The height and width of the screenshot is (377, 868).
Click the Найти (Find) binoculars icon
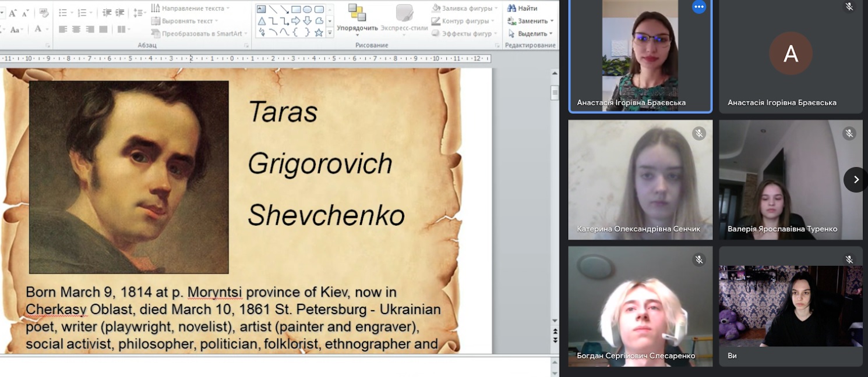pos(512,8)
